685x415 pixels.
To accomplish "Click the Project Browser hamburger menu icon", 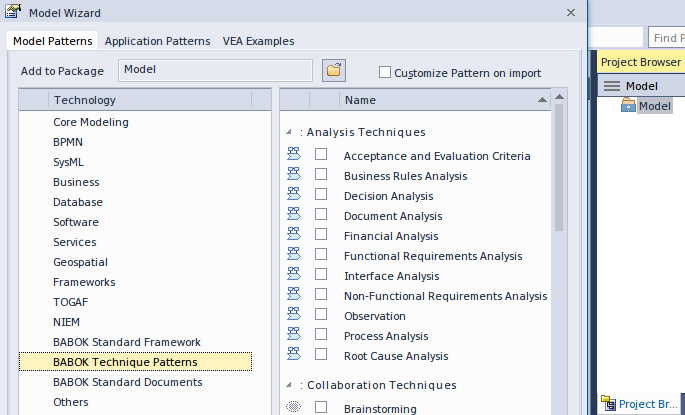I will [x=611, y=86].
